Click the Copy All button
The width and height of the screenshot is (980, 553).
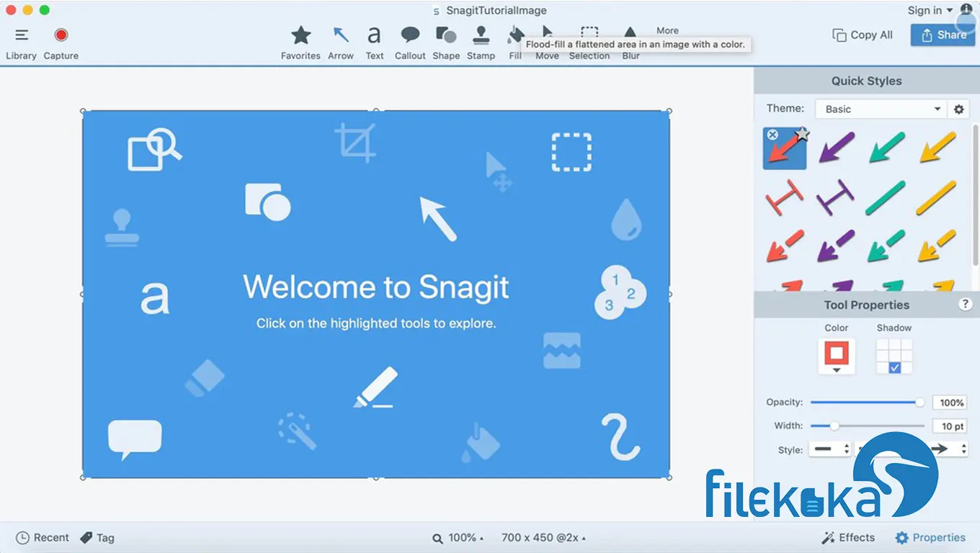[863, 35]
